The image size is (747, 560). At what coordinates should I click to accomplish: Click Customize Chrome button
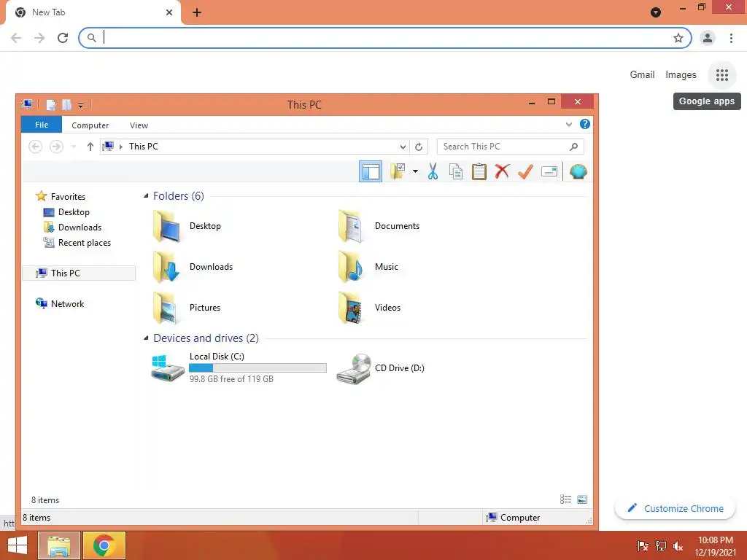click(675, 508)
